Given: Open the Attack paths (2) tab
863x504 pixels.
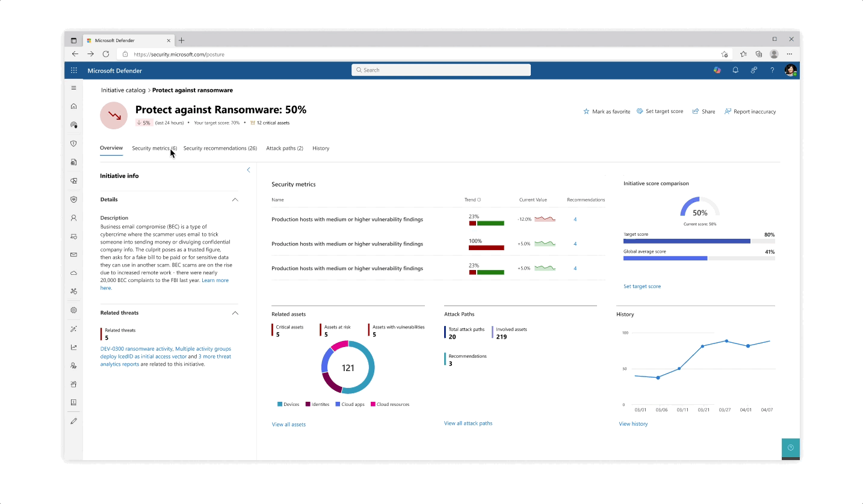Looking at the screenshot, I should tap(284, 148).
